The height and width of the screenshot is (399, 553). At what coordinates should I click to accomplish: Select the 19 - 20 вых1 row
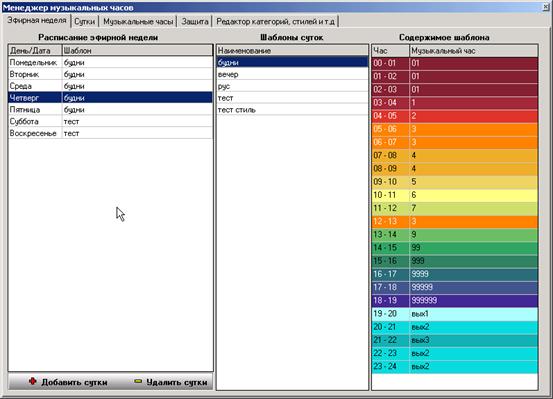455,314
